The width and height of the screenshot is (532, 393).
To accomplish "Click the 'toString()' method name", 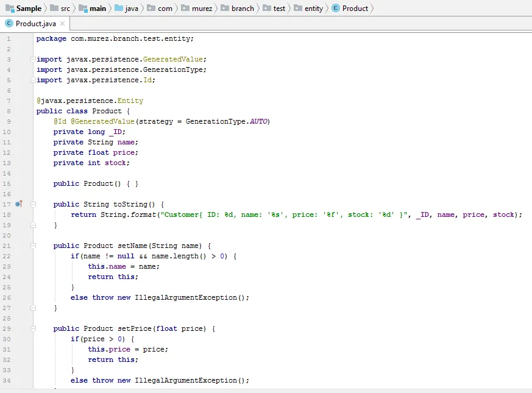I will click(x=134, y=204).
